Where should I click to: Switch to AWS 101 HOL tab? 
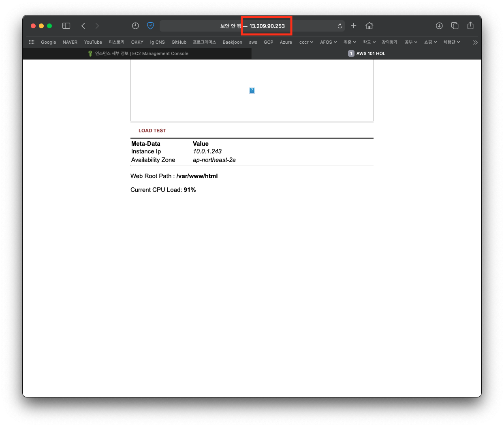click(367, 53)
